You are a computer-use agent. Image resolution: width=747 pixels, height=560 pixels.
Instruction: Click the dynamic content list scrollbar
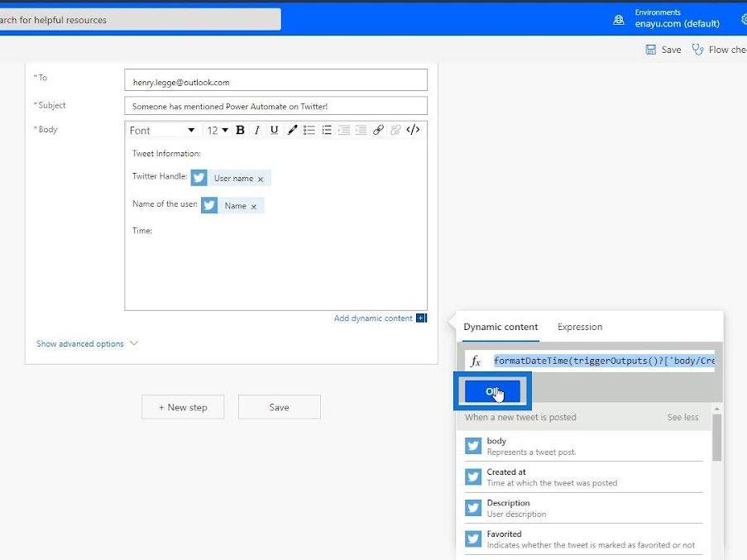716,437
